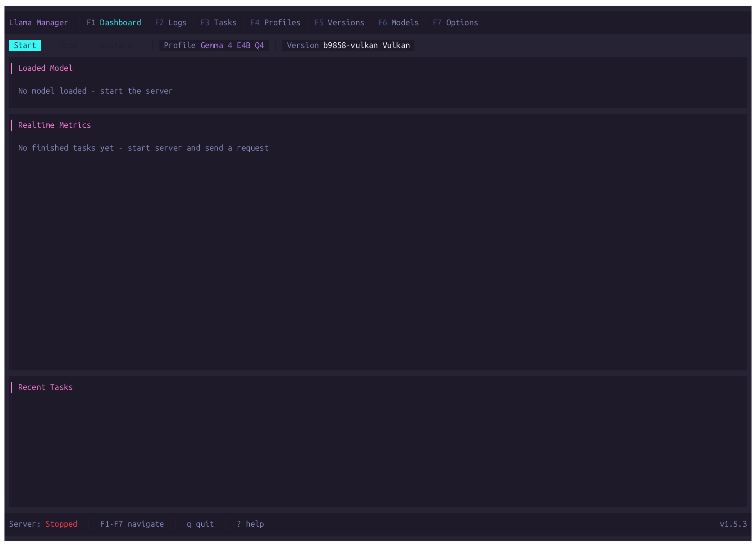Open the F1 Dashboard tab

pos(114,23)
